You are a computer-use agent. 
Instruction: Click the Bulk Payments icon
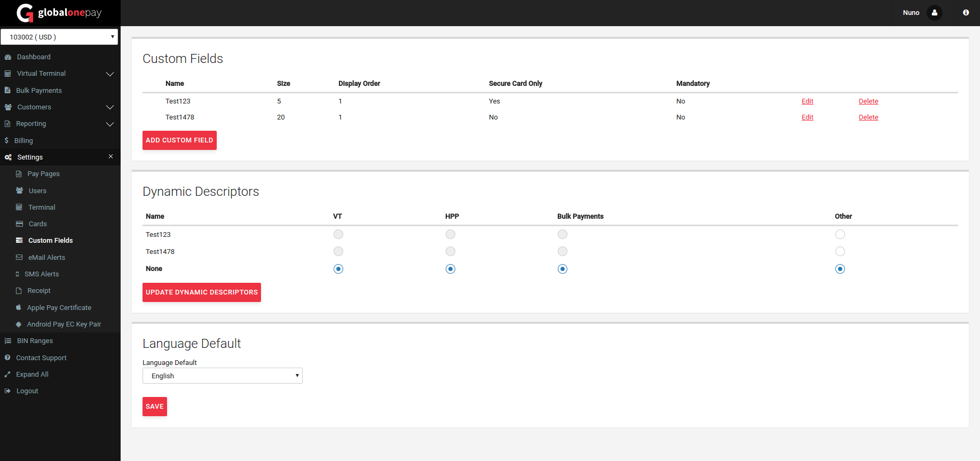click(7, 91)
